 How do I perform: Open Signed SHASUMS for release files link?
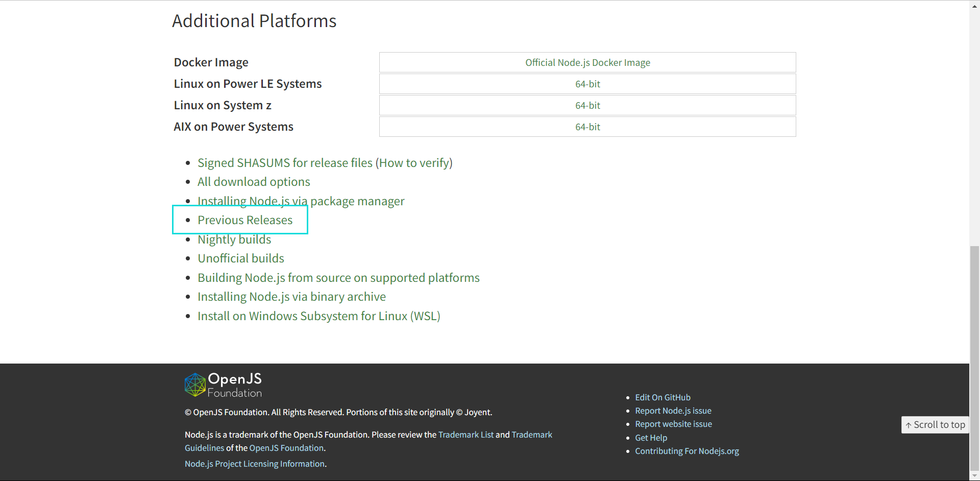pyautogui.click(x=285, y=163)
